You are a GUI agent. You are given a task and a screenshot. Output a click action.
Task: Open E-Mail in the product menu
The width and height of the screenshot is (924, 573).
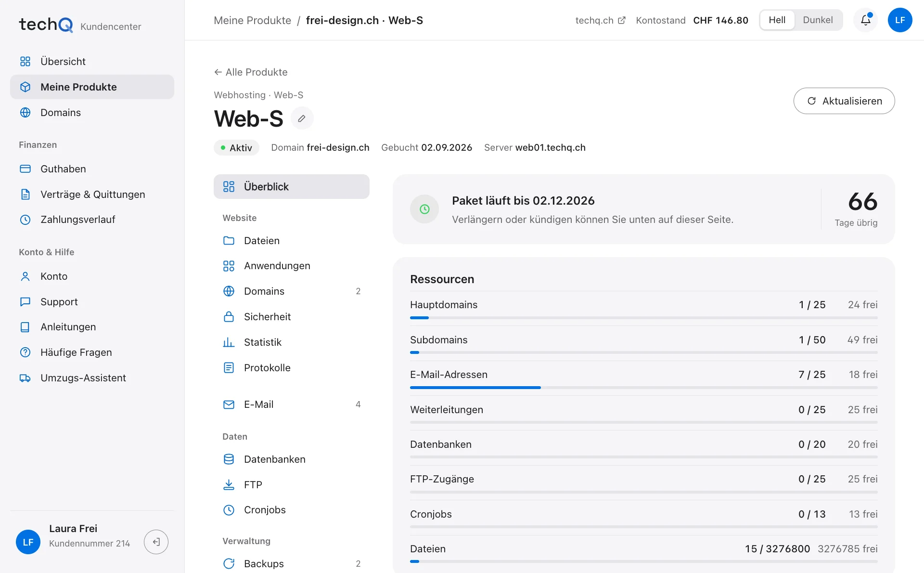coord(291,404)
